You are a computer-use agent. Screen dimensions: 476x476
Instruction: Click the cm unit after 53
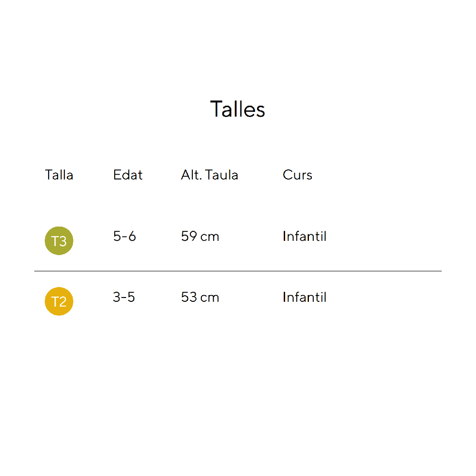point(210,297)
